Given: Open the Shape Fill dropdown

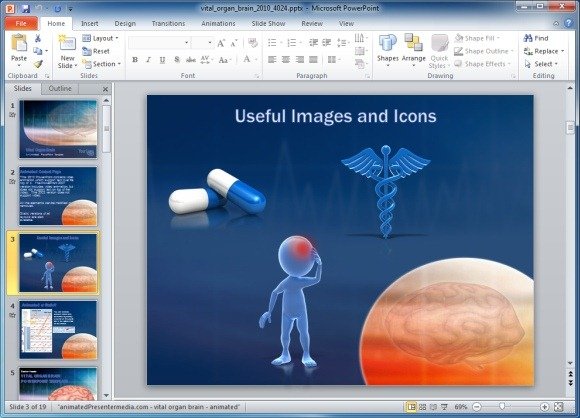Looking at the screenshot, I should coord(477,38).
